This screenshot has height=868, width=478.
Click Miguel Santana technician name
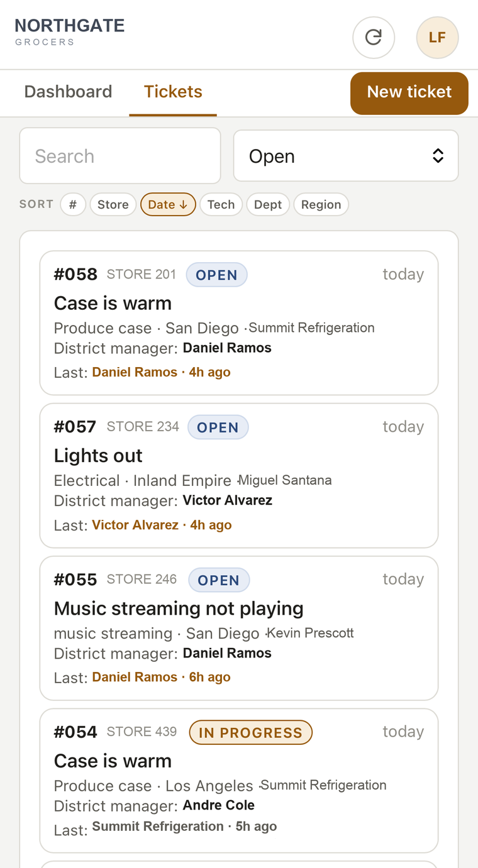click(286, 480)
